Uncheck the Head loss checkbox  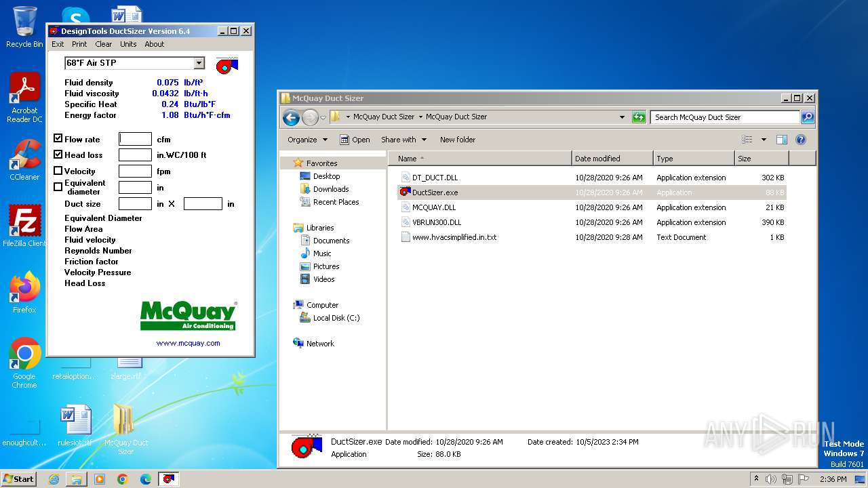pyautogui.click(x=58, y=155)
